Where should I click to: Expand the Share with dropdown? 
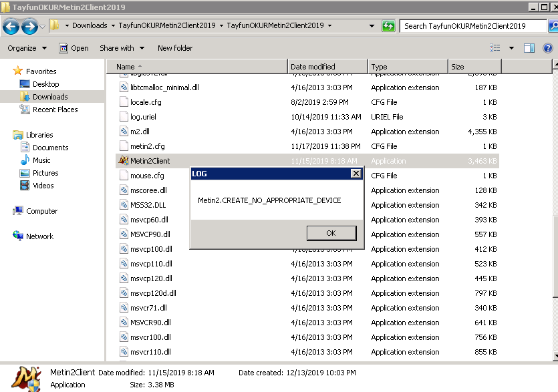[x=122, y=48]
